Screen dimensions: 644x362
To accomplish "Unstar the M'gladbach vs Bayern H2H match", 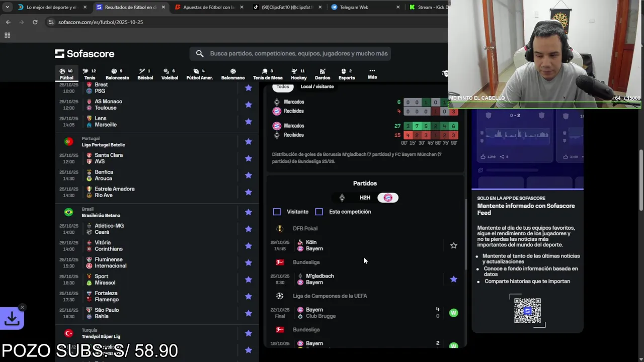I will (453, 279).
